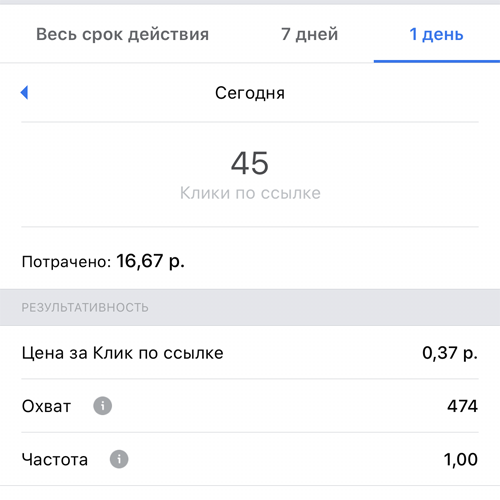The width and height of the screenshot is (500, 500).
Task: Go to previous day with blue arrow
Action: pyautogui.click(x=24, y=92)
